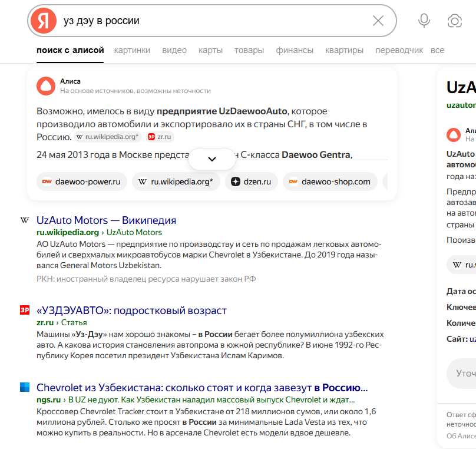Click the Wikipedia favicon beside UzAuto Motors result
The height and width of the screenshot is (449, 476).
(25, 220)
